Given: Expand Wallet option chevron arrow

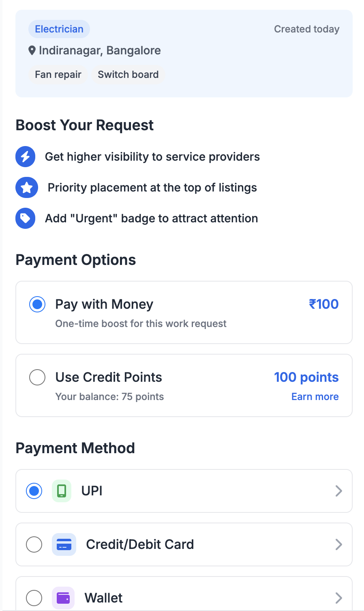Looking at the screenshot, I should (339, 598).
